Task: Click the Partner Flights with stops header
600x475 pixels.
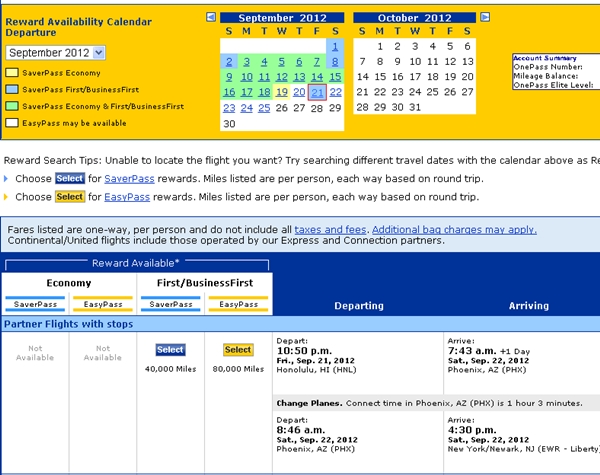Action: click(x=68, y=324)
